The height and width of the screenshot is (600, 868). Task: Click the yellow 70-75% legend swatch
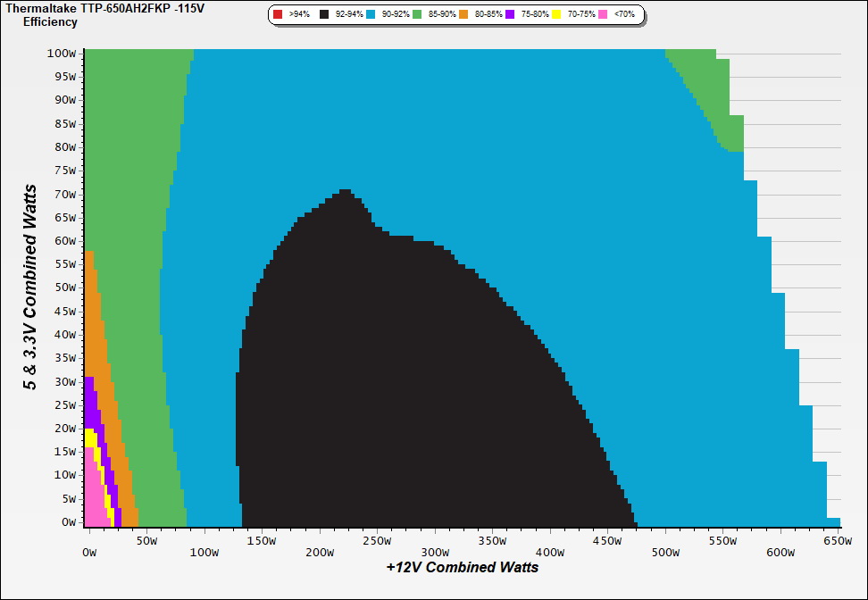coord(556,15)
